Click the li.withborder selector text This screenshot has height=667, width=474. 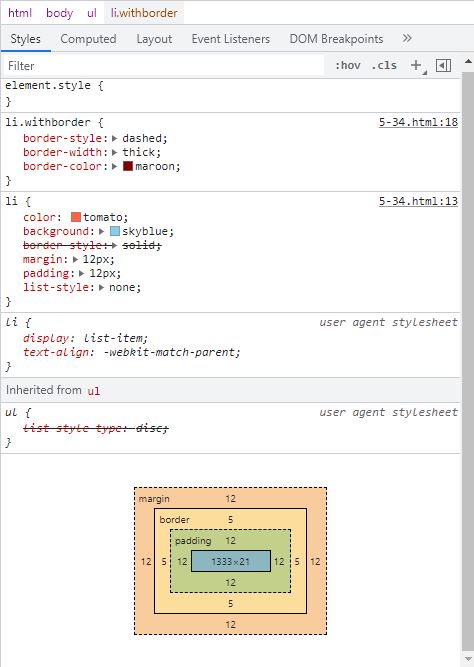48,122
